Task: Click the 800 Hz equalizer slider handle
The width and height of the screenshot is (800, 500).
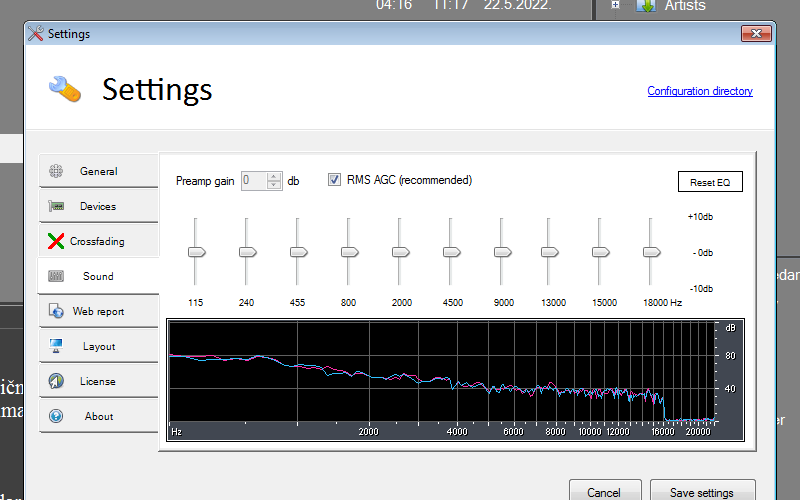Action: point(349,252)
